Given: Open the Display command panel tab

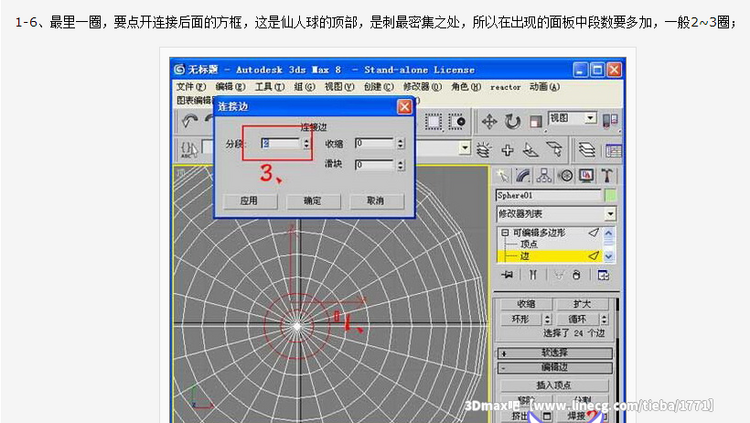Looking at the screenshot, I should tap(586, 176).
